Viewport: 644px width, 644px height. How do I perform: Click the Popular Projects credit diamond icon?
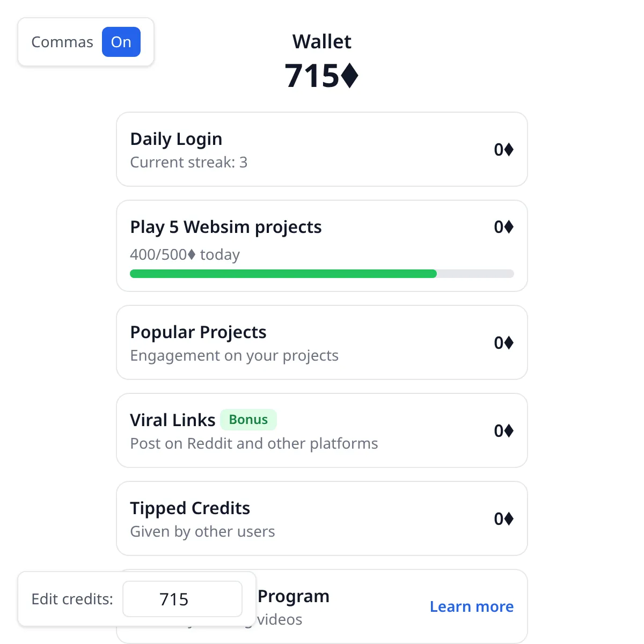(509, 343)
